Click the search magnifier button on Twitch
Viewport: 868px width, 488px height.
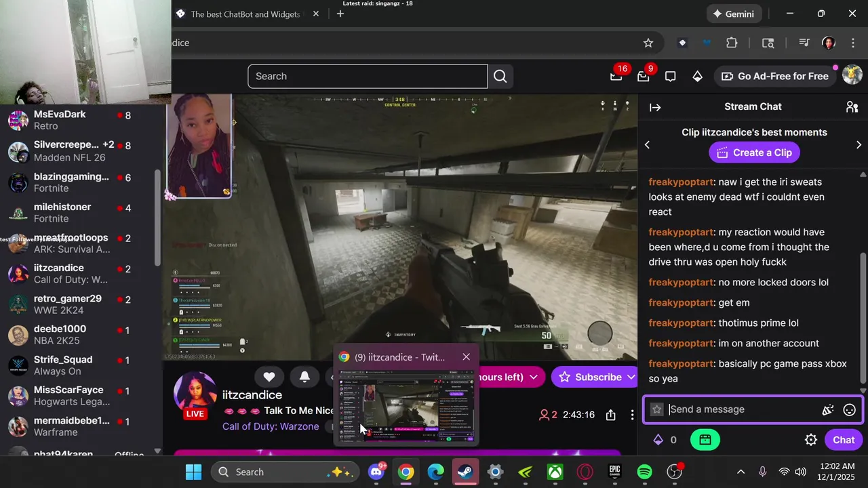pyautogui.click(x=500, y=77)
